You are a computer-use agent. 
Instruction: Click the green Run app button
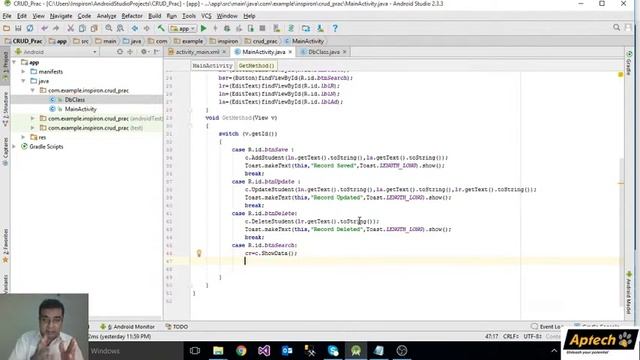[x=204, y=29]
